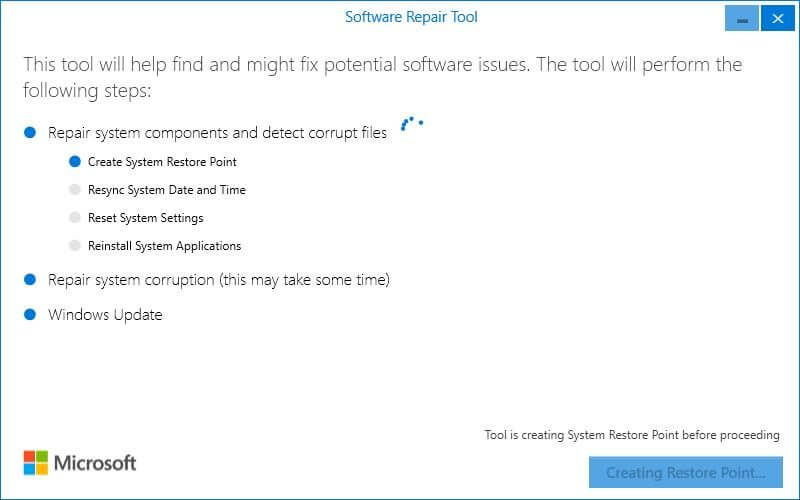Click 'Tool is creating System Restore Point' status text
Image resolution: width=800 pixels, height=500 pixels.
(x=632, y=435)
